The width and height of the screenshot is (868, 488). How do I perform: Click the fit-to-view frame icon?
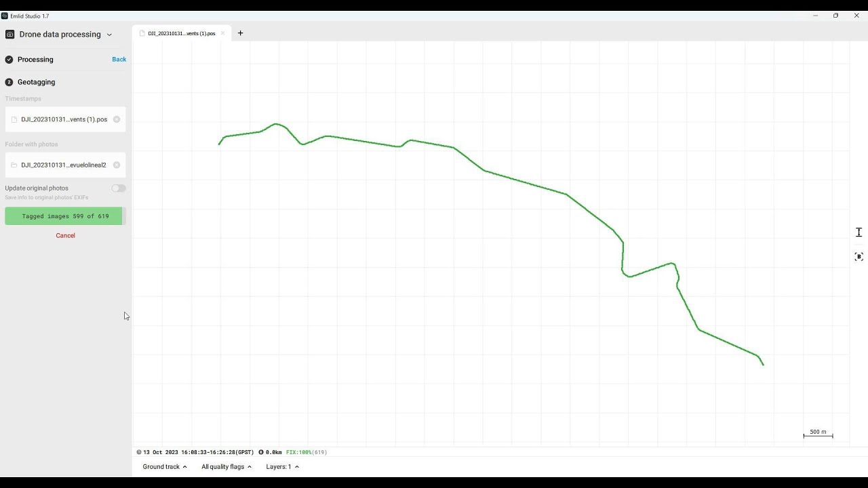tap(859, 257)
